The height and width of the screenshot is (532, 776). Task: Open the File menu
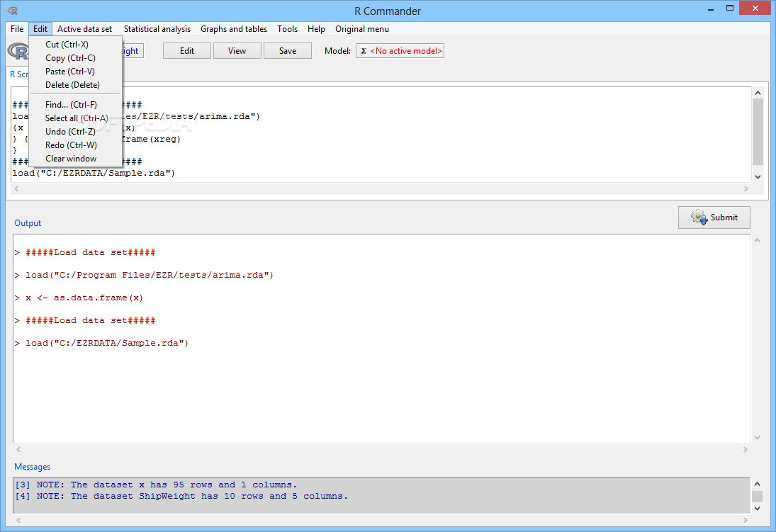(17, 29)
